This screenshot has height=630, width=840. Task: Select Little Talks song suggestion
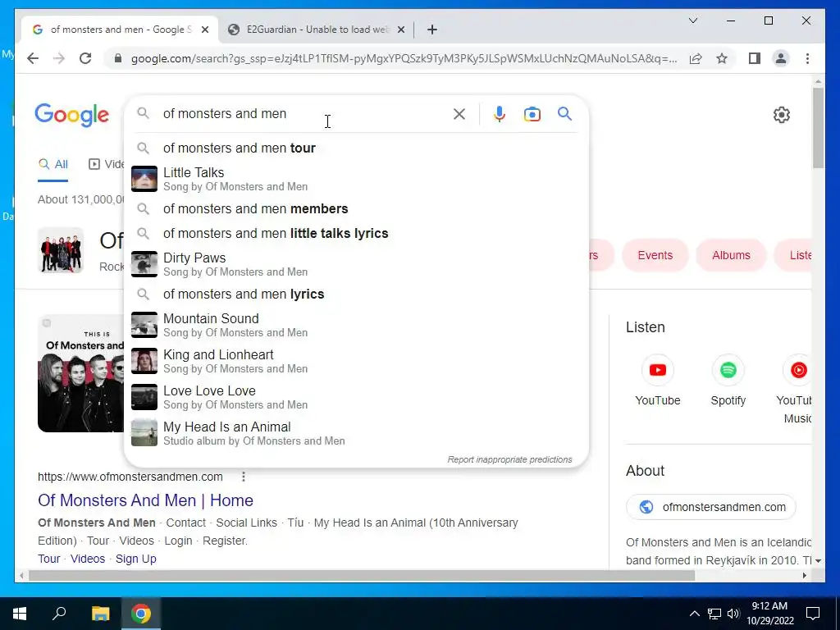point(356,179)
